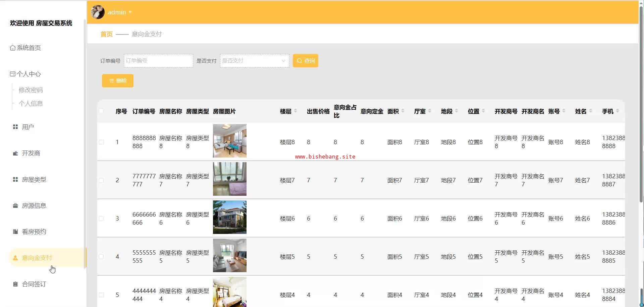
Task: Click the 看房预约 sidebar icon
Action: tap(15, 232)
